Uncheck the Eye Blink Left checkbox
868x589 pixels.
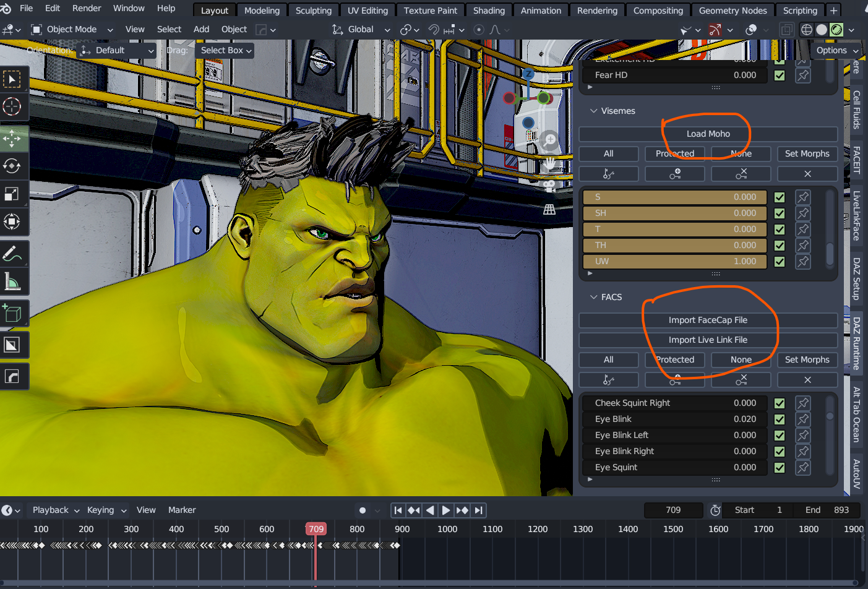tap(780, 436)
